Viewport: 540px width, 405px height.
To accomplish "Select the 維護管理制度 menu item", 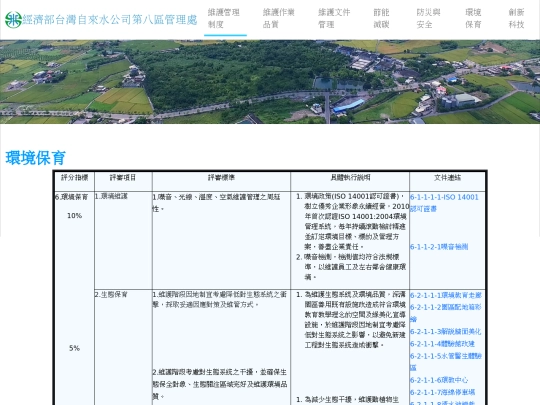I will [x=224, y=19].
